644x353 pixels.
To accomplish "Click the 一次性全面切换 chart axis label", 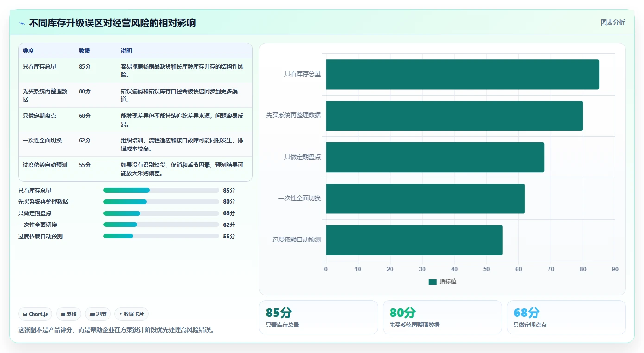I will pyautogui.click(x=299, y=199).
